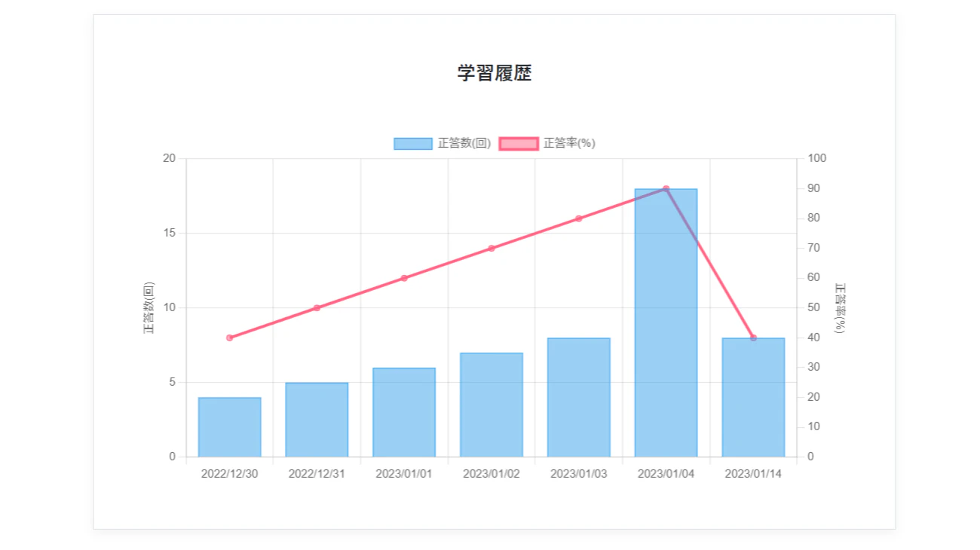Click the left axis value 20
The image size is (980, 550).
[x=169, y=158]
